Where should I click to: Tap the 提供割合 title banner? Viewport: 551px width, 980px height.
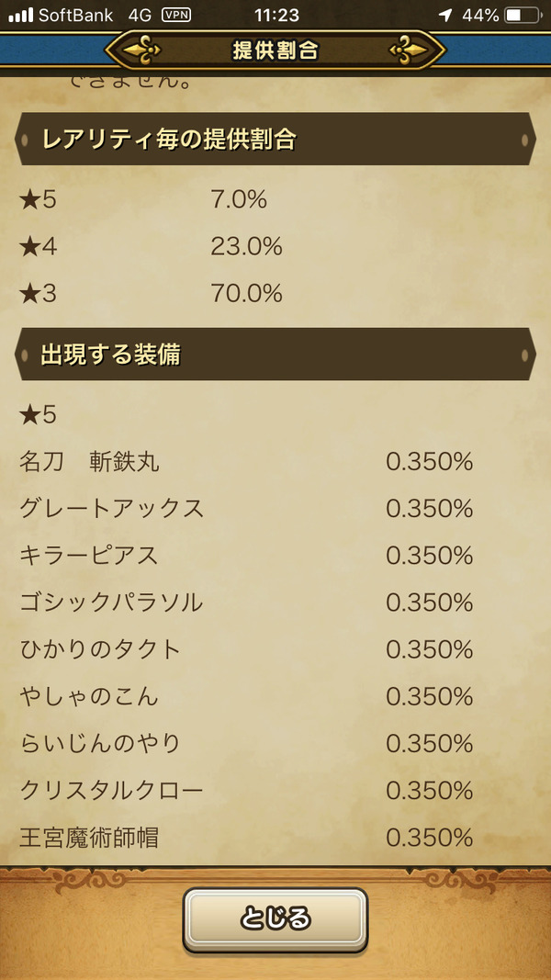275,51
